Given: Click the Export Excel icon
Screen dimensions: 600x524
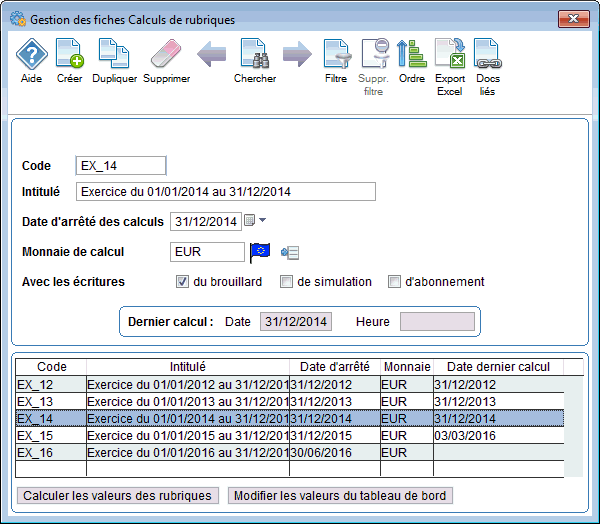Looking at the screenshot, I should point(450,55).
